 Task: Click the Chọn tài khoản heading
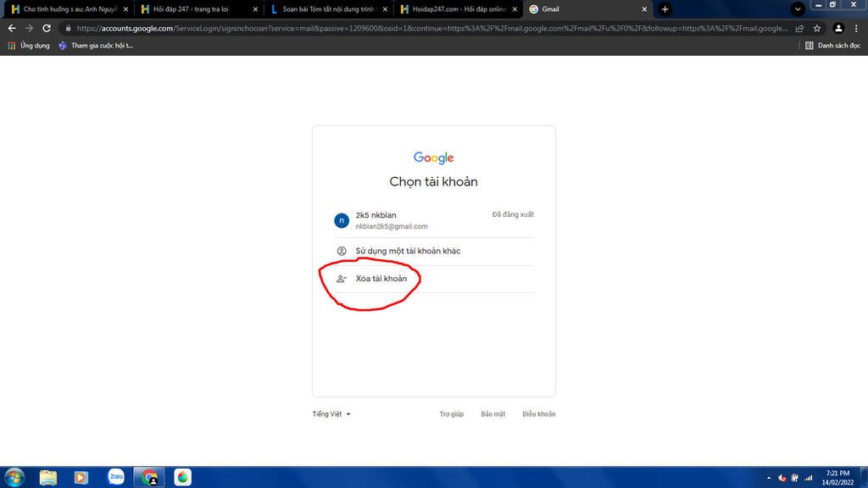[x=433, y=181]
